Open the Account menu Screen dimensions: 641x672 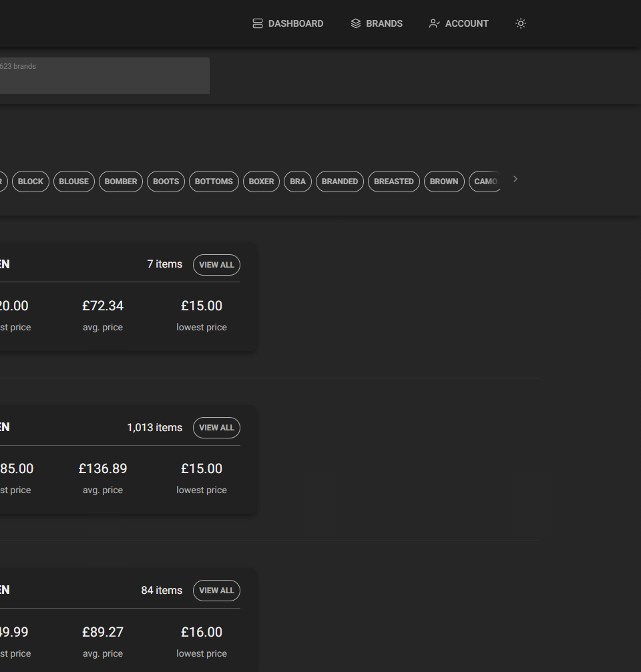[x=458, y=23]
